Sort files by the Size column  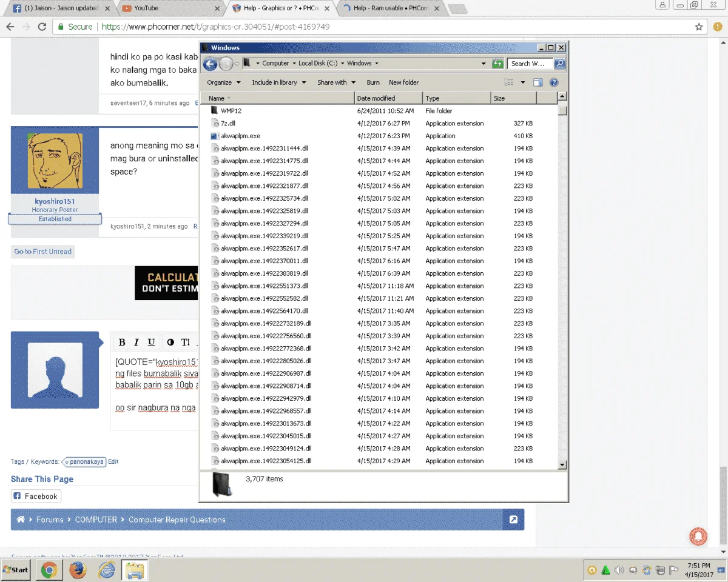[x=513, y=98]
